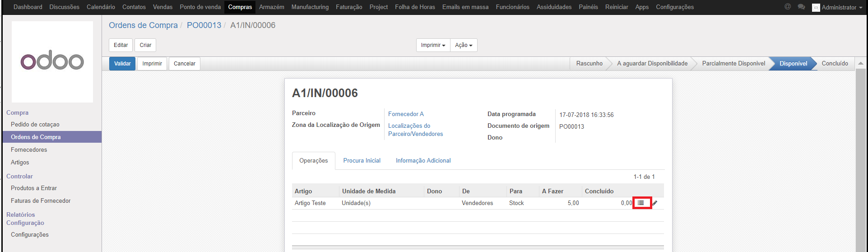Switch to the Procura Inicial tab
This screenshot has height=252, width=868.
pyautogui.click(x=362, y=160)
